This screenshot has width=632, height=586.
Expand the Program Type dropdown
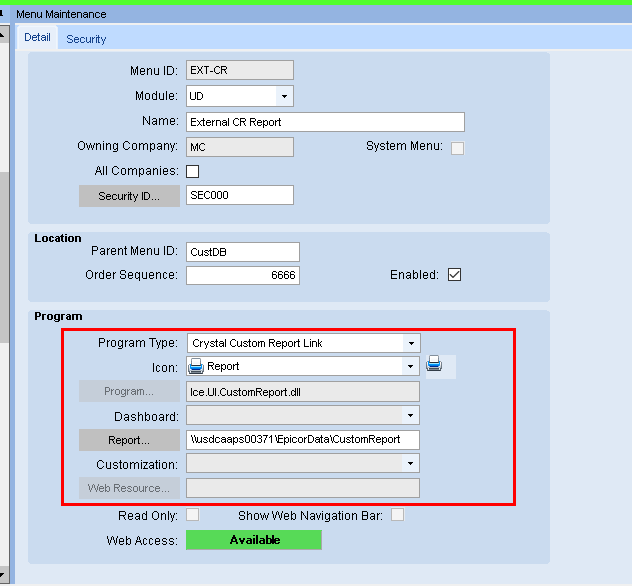[411, 343]
